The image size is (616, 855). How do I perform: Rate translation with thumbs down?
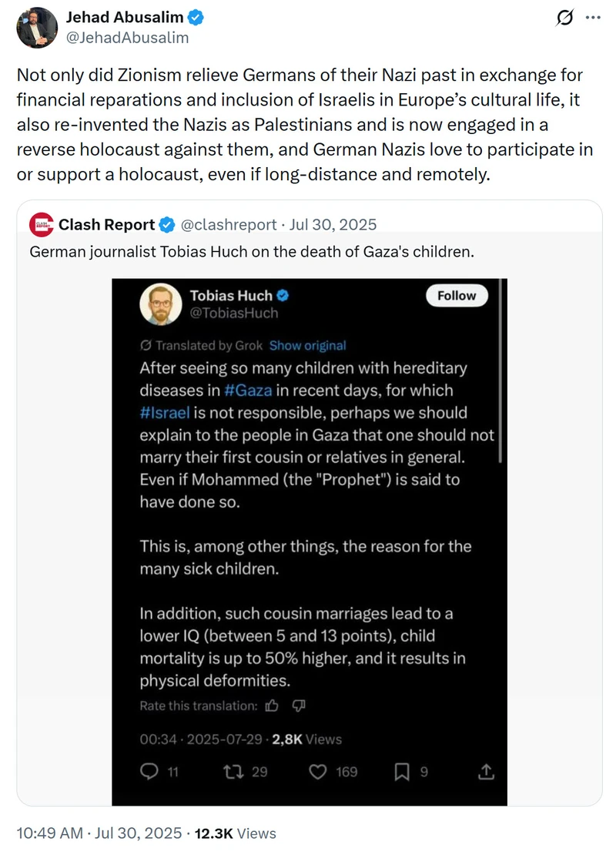point(299,706)
